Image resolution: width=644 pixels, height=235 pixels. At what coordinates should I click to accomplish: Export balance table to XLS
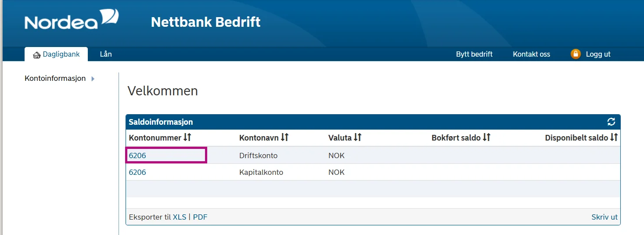[x=180, y=217]
